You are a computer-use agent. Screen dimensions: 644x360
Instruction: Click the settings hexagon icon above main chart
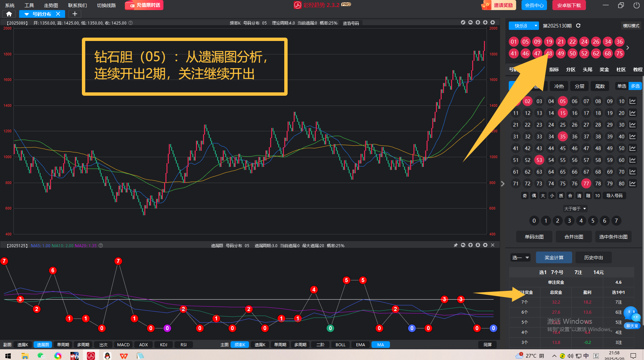(x=493, y=22)
